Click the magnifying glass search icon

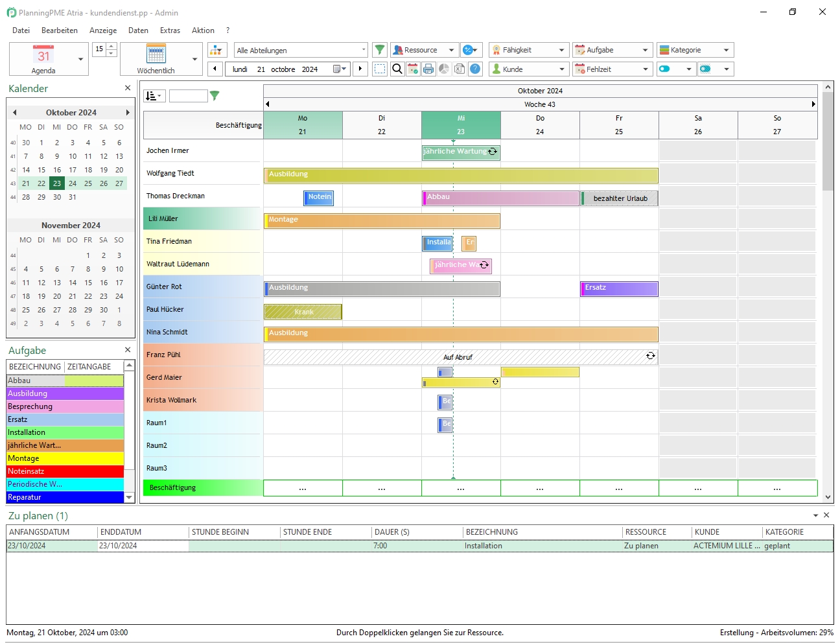(x=397, y=69)
